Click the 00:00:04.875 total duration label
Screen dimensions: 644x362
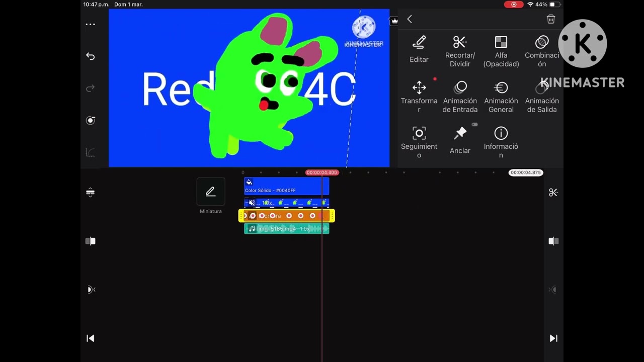(526, 172)
